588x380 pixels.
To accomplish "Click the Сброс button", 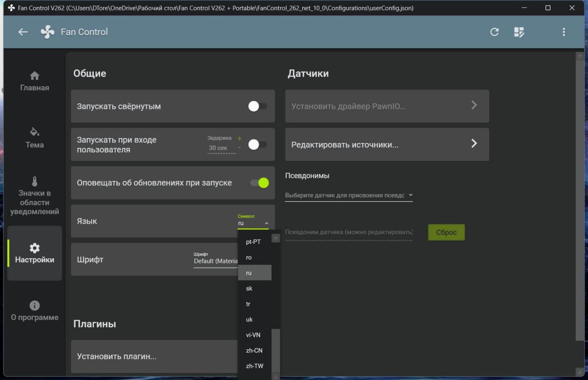I will [x=446, y=233].
